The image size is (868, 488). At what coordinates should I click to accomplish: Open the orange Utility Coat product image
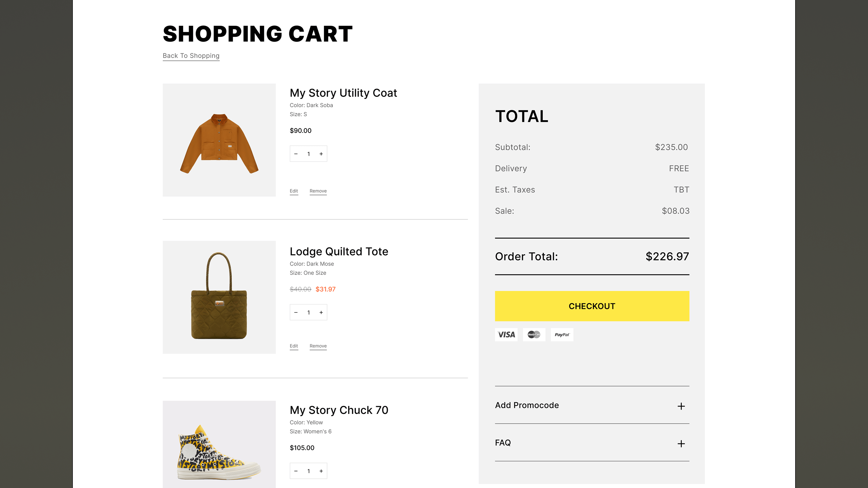[x=219, y=140]
